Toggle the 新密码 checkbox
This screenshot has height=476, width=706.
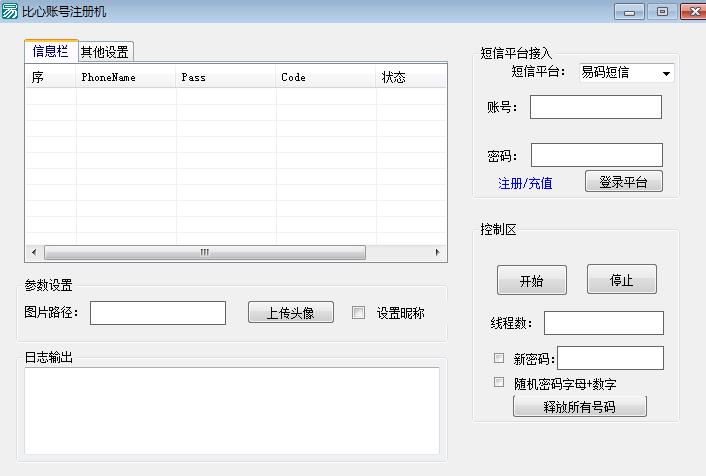tap(499, 358)
